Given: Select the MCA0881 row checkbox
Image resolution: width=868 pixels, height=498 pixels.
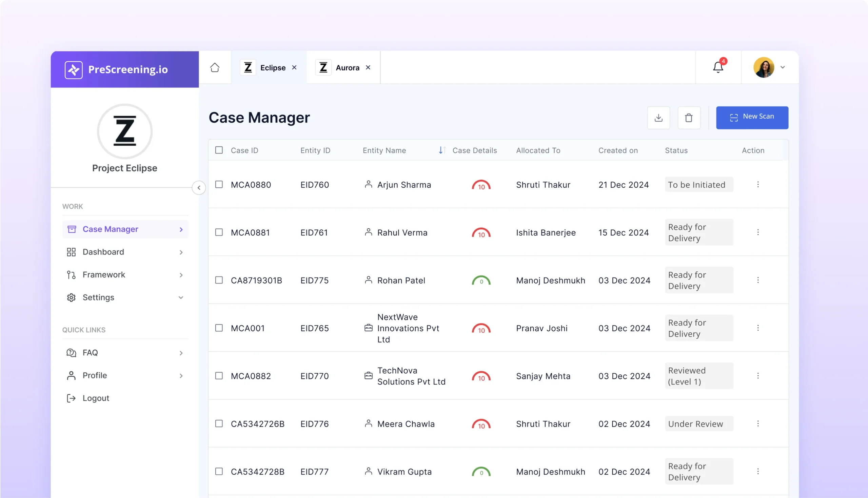Looking at the screenshot, I should 219,232.
